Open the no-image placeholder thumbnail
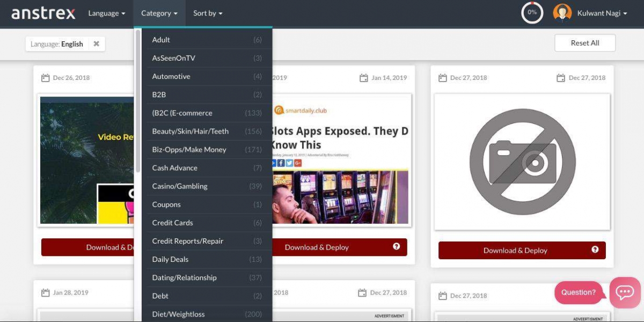 point(522,162)
